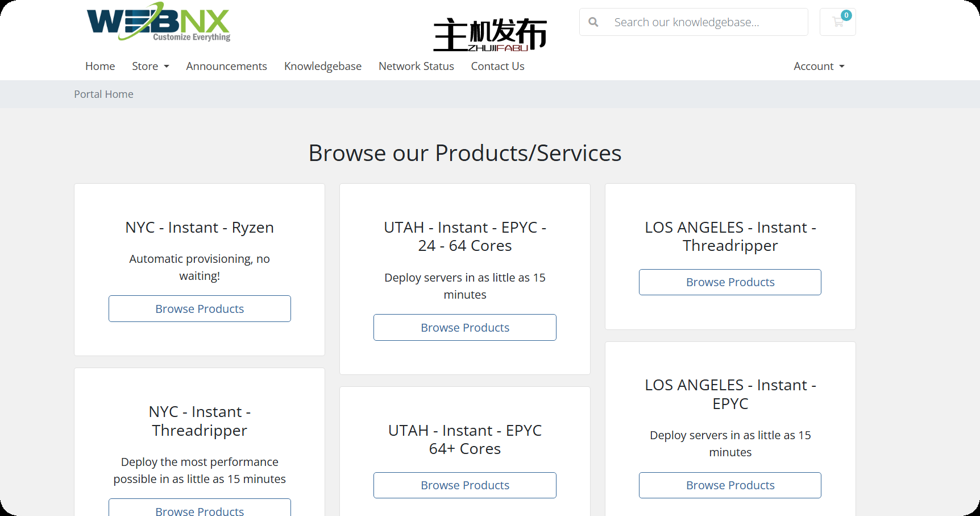Open the Account dropdown
This screenshot has width=980, height=516.
819,67
